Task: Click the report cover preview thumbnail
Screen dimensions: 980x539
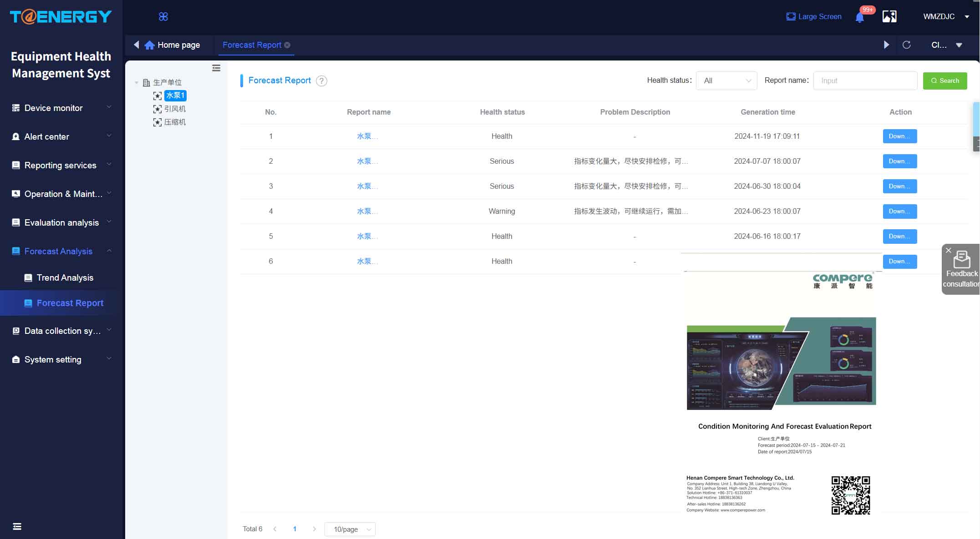Action: click(781, 363)
